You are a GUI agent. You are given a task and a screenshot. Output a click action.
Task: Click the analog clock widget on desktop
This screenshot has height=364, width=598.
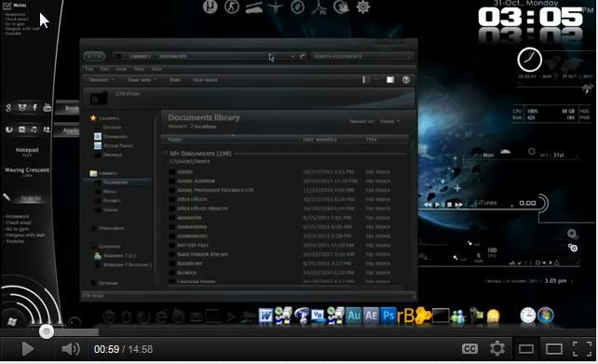529,60
